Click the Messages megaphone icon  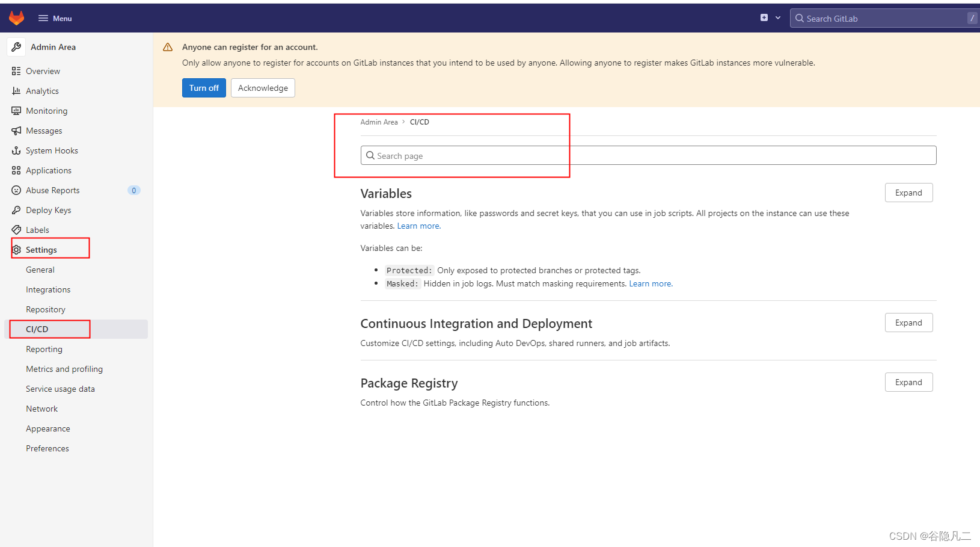click(x=16, y=130)
